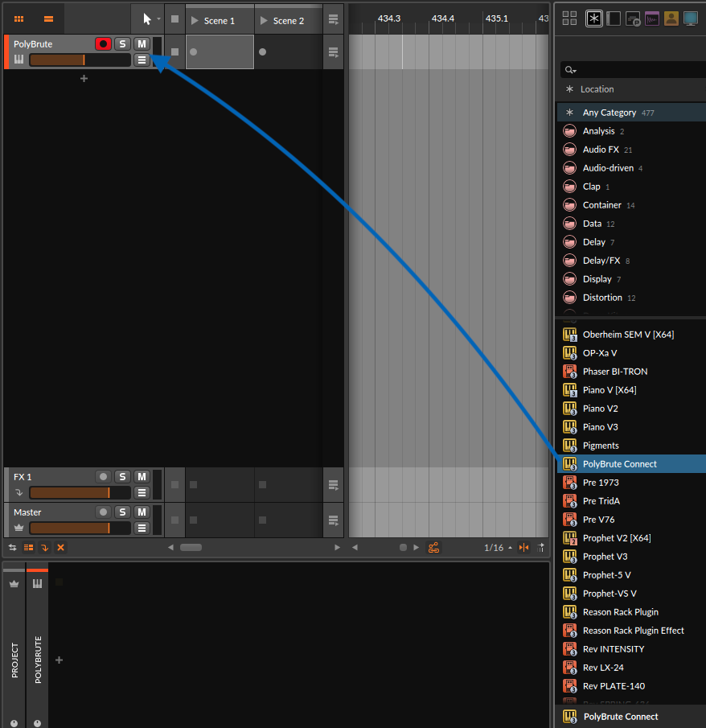Add a new track with the plus button
The width and height of the screenshot is (706, 728).
(x=84, y=79)
